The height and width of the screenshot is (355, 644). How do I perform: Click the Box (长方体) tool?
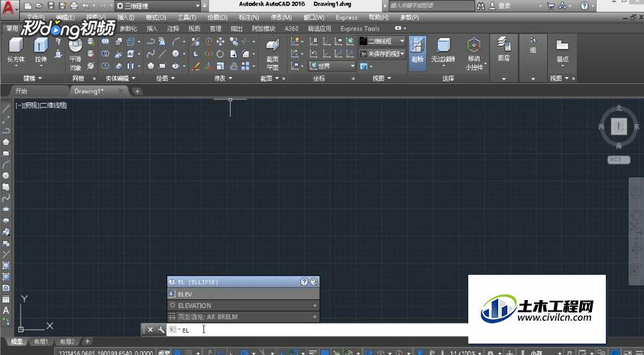(16, 50)
